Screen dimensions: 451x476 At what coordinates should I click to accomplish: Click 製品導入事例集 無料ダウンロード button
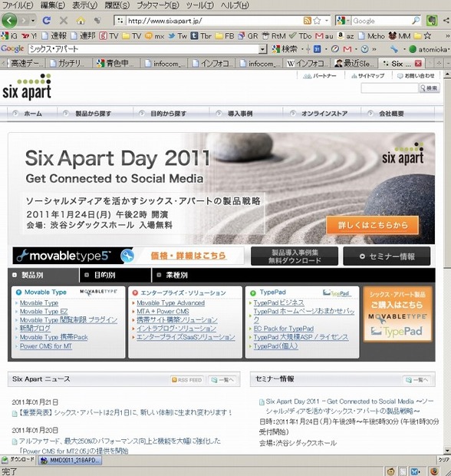[x=295, y=256]
